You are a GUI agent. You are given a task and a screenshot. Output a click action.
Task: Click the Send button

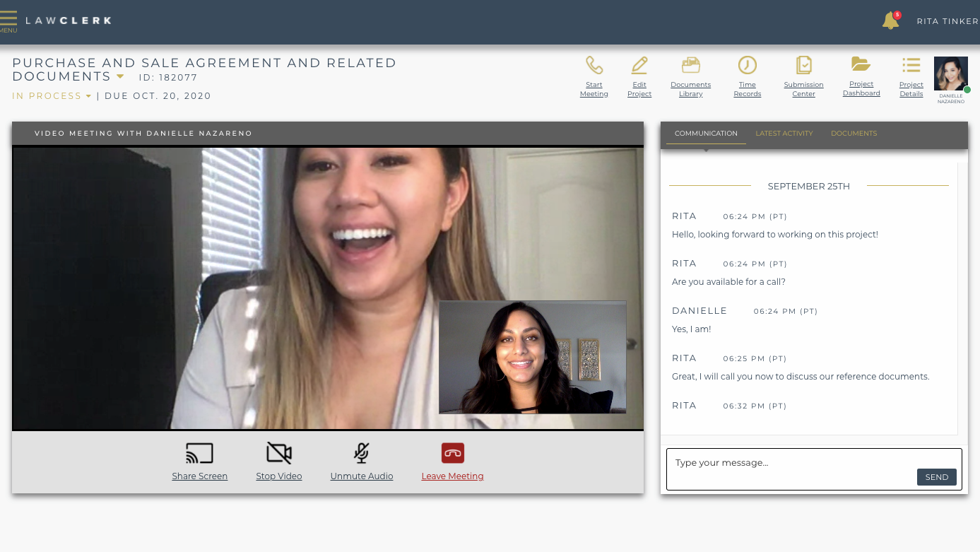937,477
